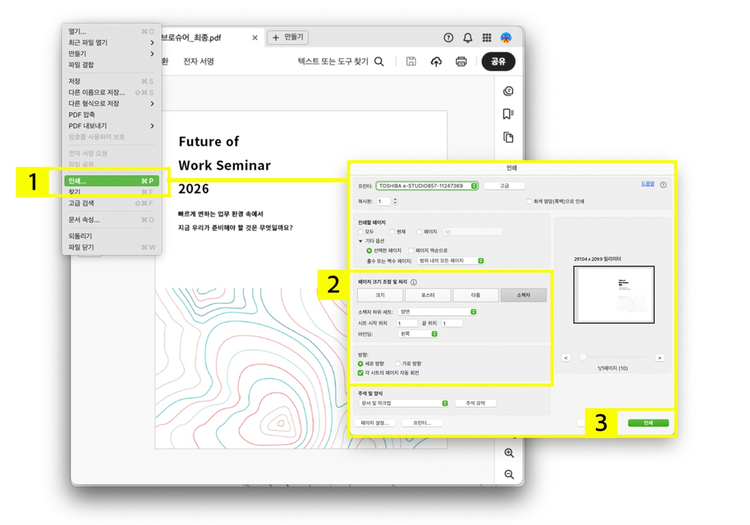Click the 공유 share button
The height and width of the screenshot is (525, 750).
point(498,61)
